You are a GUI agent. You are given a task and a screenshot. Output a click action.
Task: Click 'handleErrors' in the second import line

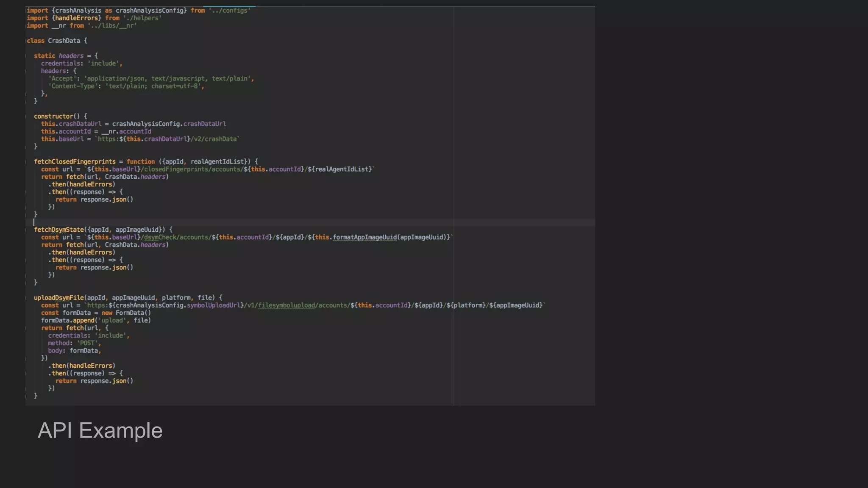point(76,18)
